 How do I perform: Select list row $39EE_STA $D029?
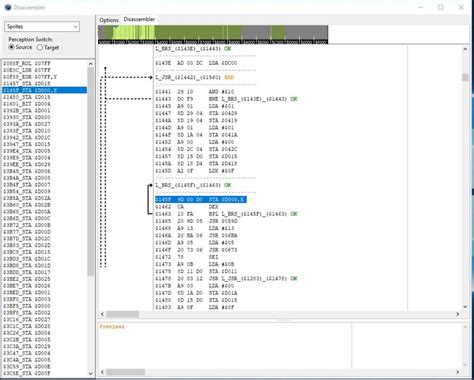click(45, 164)
